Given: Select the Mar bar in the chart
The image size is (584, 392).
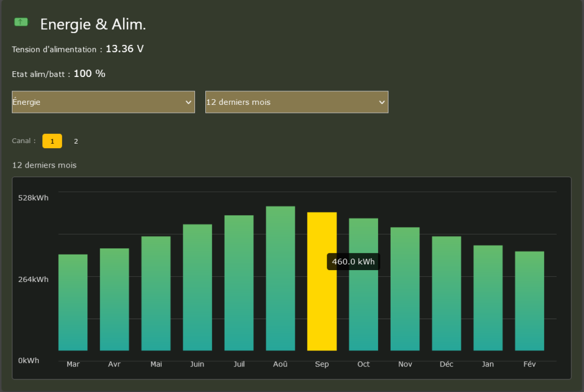Looking at the screenshot, I should point(73,302).
